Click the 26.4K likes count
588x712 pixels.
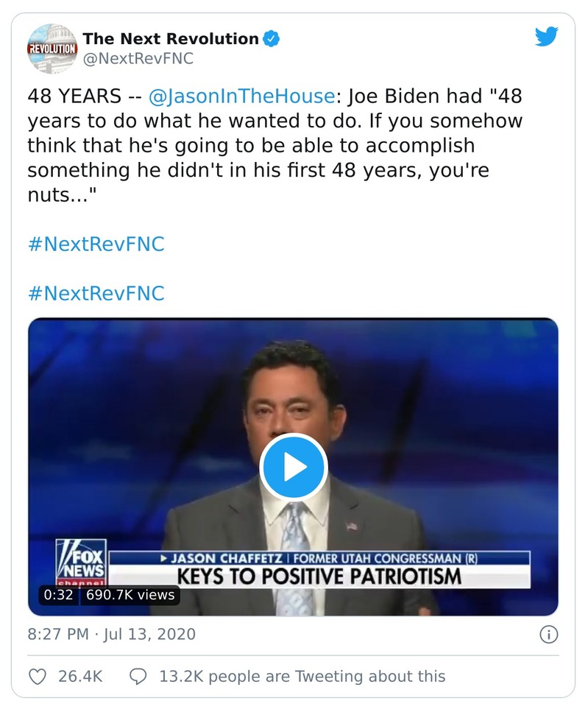[79, 675]
